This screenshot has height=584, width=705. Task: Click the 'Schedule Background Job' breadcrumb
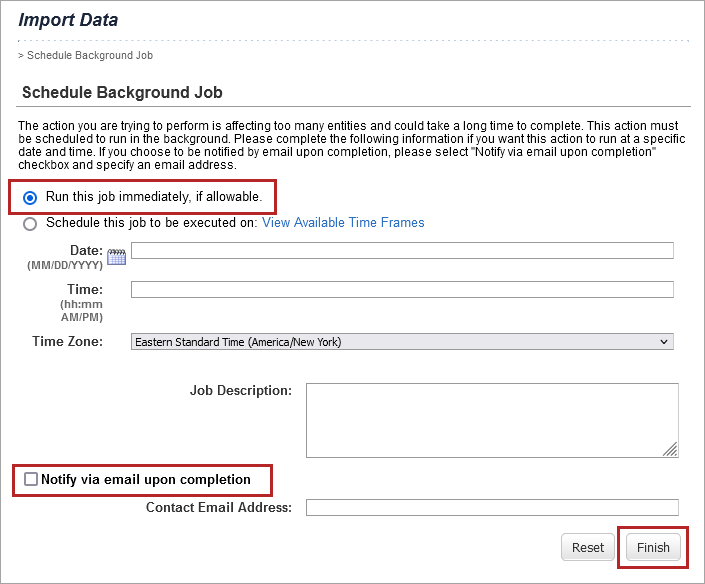click(x=89, y=55)
